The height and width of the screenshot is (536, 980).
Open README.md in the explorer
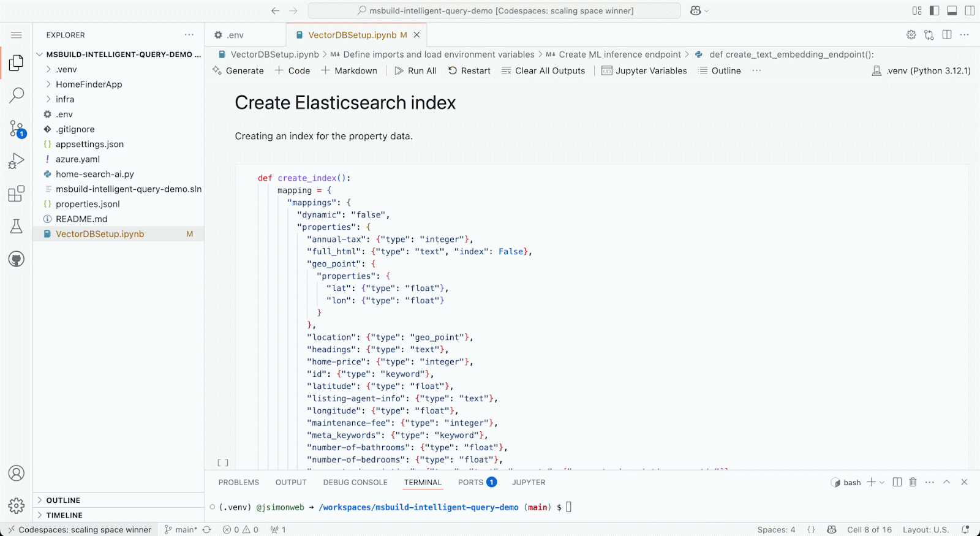(81, 219)
